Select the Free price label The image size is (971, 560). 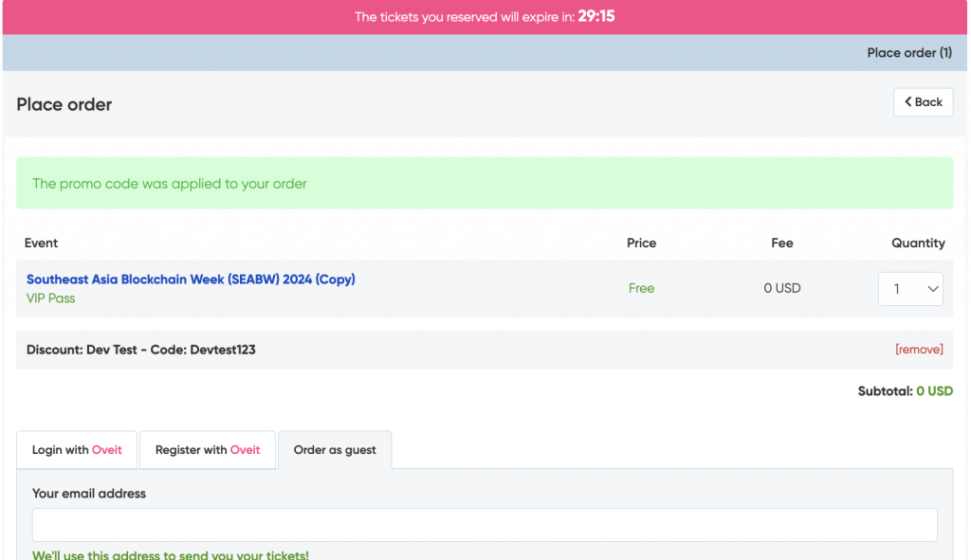(x=641, y=287)
